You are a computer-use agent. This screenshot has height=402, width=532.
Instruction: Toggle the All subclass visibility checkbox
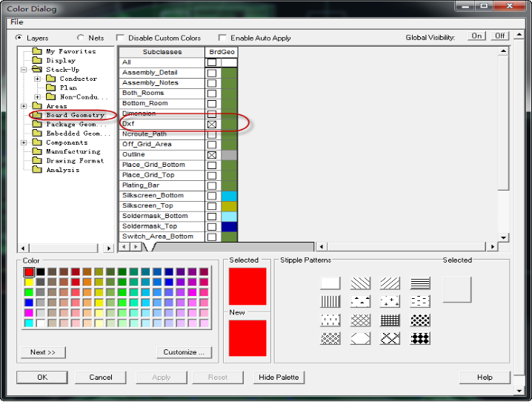(x=212, y=62)
